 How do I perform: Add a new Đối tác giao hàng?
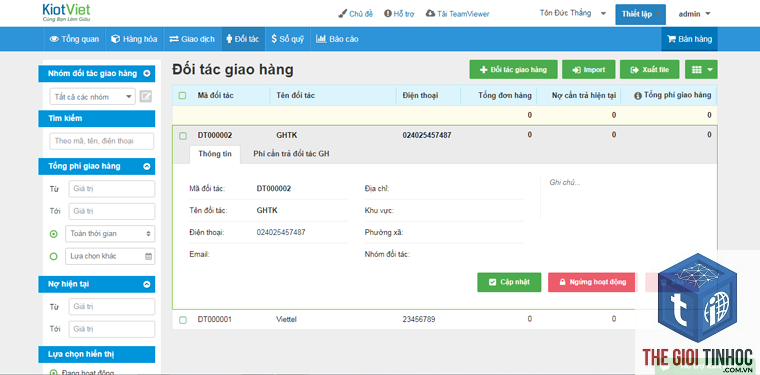(x=513, y=70)
